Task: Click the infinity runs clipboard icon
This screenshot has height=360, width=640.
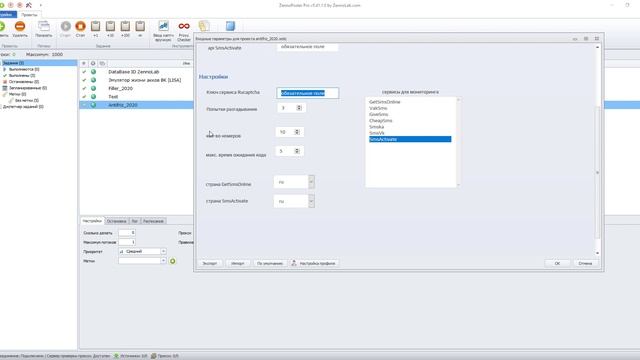Action: click(x=140, y=27)
